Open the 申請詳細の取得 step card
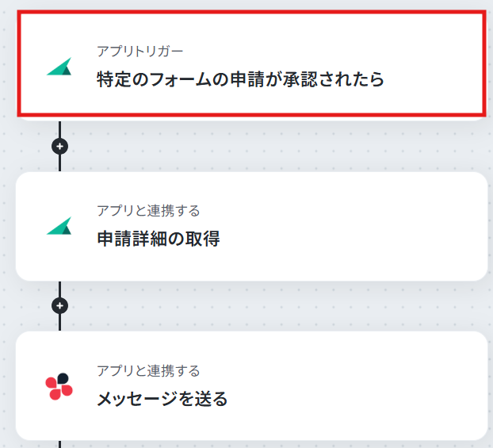This screenshot has width=493, height=448. [251, 226]
